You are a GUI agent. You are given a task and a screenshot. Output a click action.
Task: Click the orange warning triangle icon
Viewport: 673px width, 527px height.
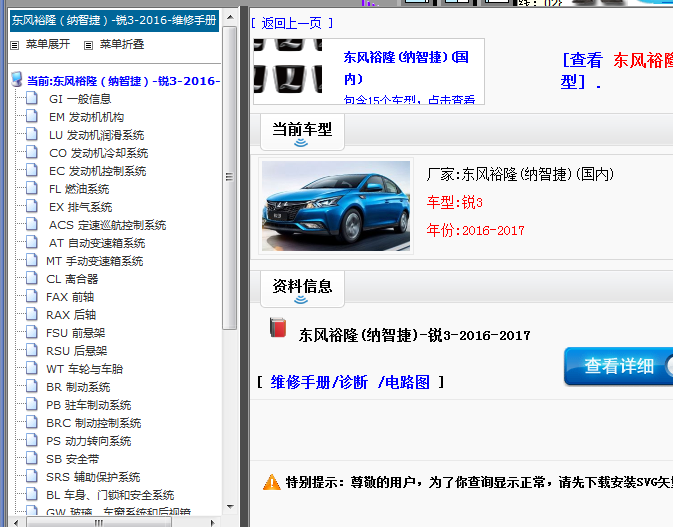point(272,482)
